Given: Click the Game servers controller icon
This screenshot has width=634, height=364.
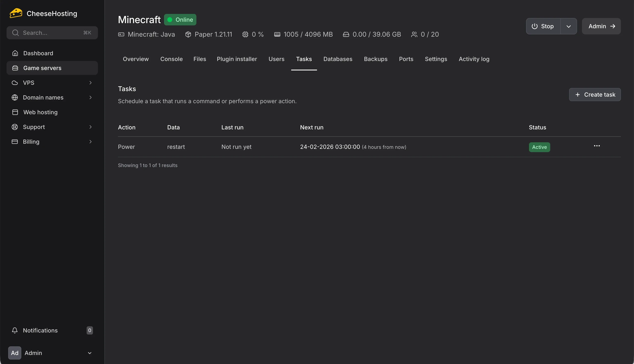Looking at the screenshot, I should 15,68.
